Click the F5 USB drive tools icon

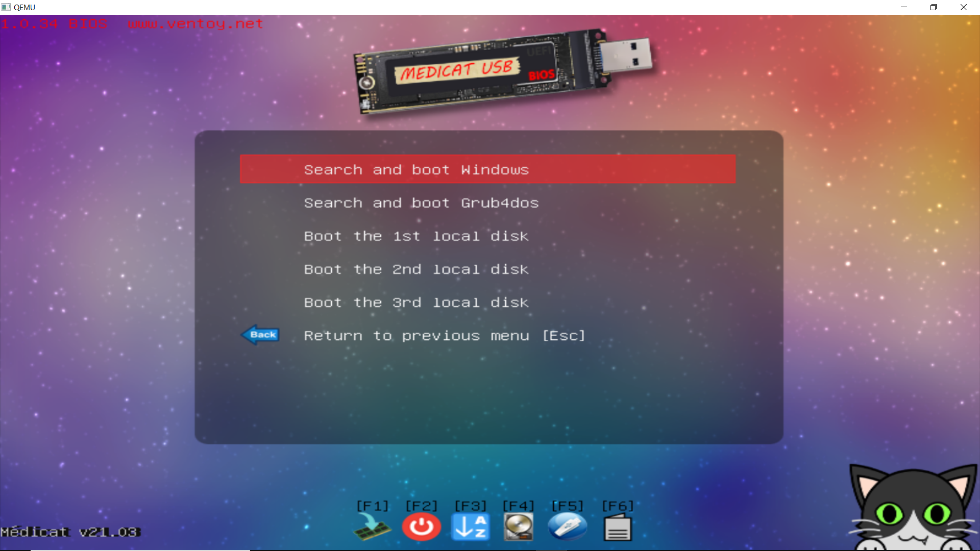(x=568, y=527)
